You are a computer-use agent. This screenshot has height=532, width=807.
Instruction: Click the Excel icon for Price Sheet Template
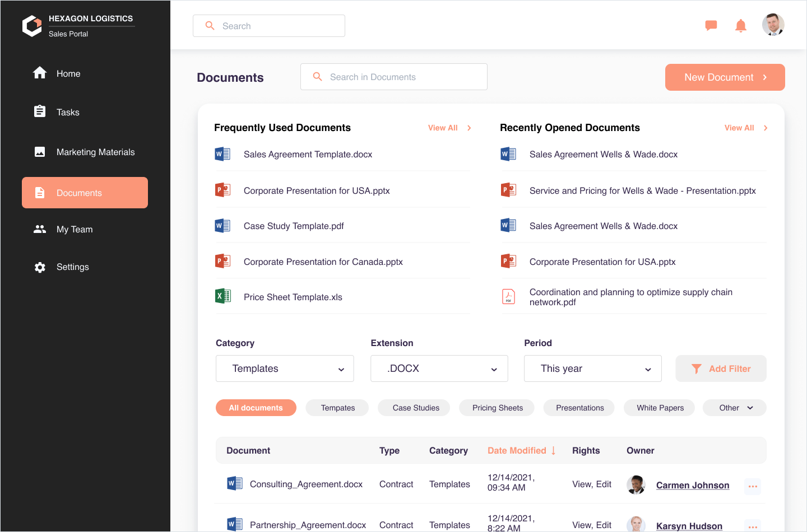223,296
